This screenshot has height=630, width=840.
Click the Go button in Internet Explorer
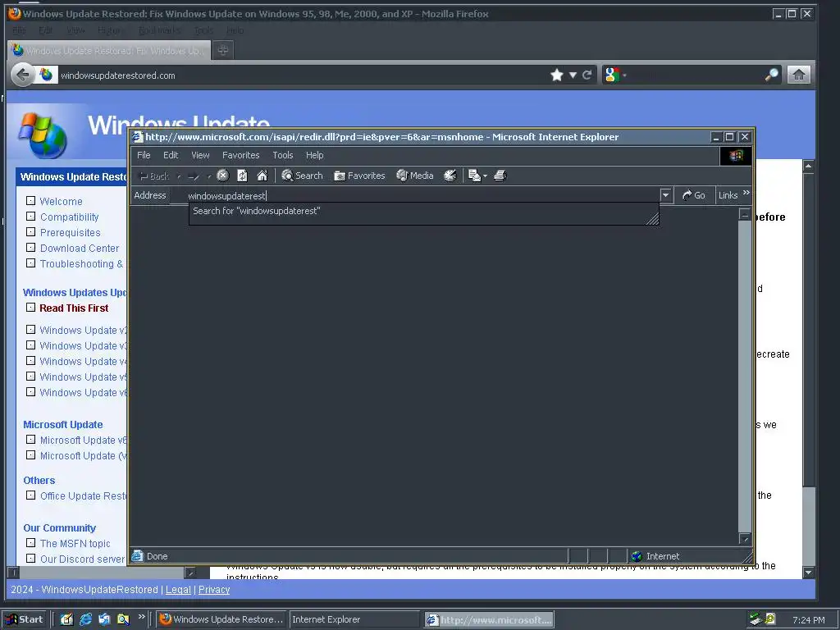point(694,195)
